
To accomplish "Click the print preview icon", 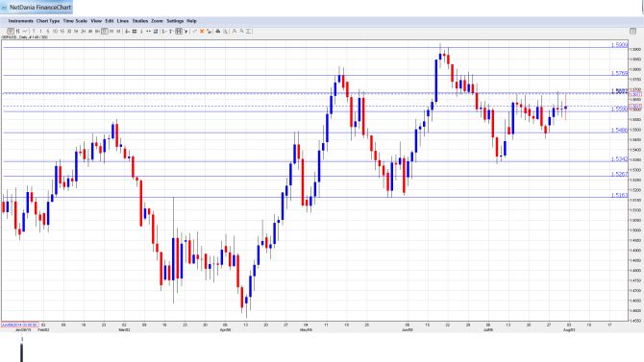I will click(x=225, y=31).
